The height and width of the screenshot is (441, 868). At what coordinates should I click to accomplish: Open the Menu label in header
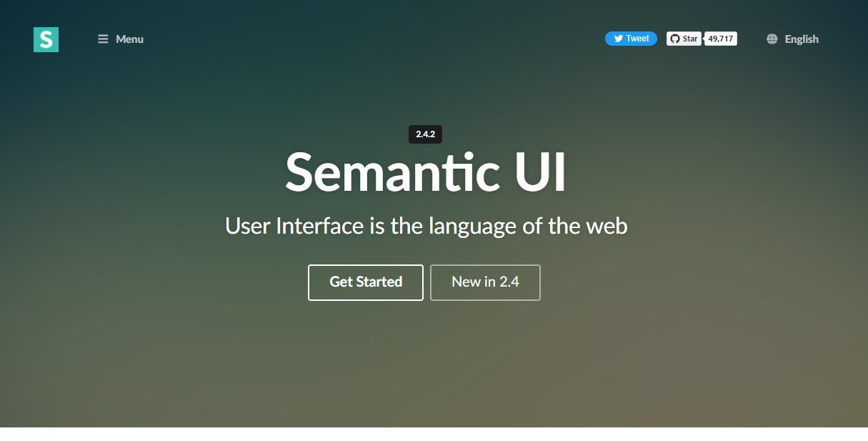click(x=130, y=39)
